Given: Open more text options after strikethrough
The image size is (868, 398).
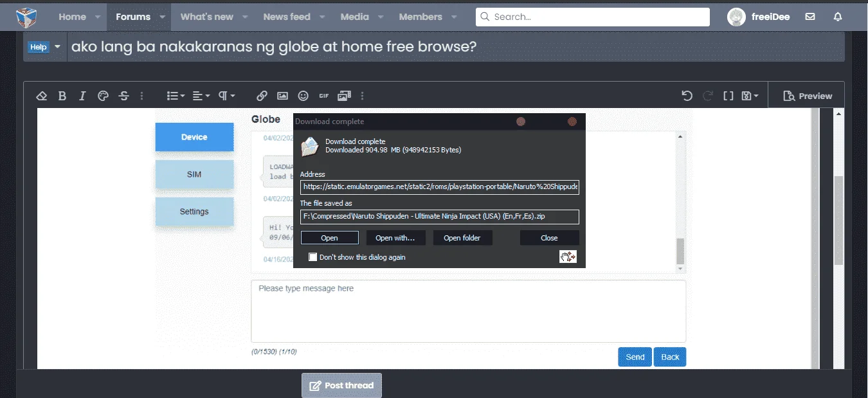Looking at the screenshot, I should (x=142, y=96).
